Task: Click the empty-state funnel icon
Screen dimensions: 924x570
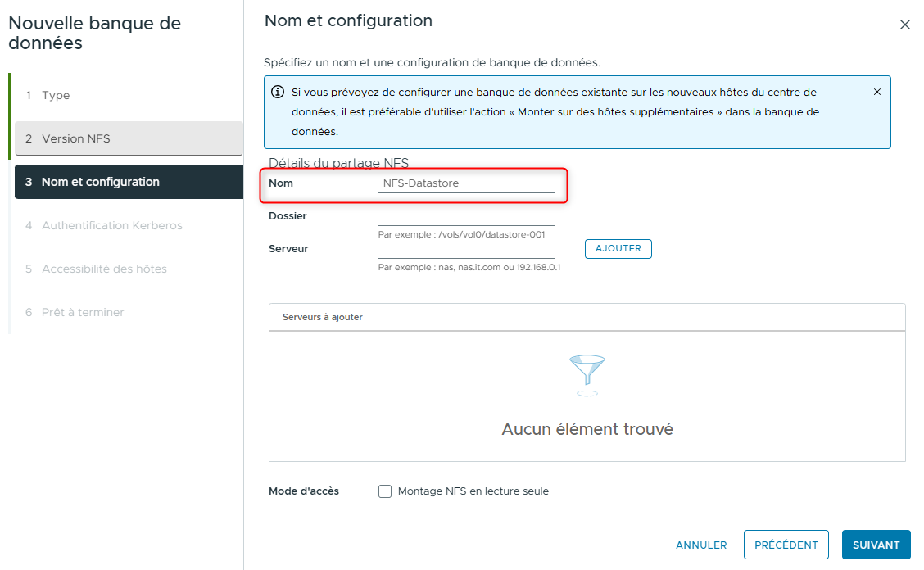Action: 587,375
